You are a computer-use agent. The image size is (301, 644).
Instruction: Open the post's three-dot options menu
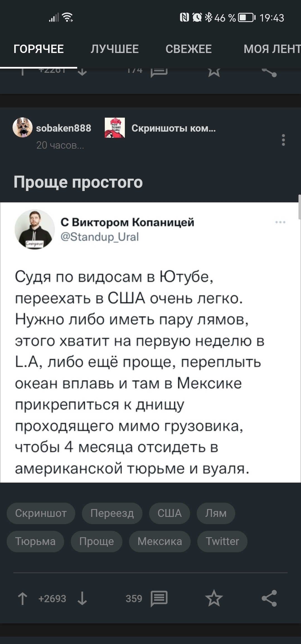[283, 140]
